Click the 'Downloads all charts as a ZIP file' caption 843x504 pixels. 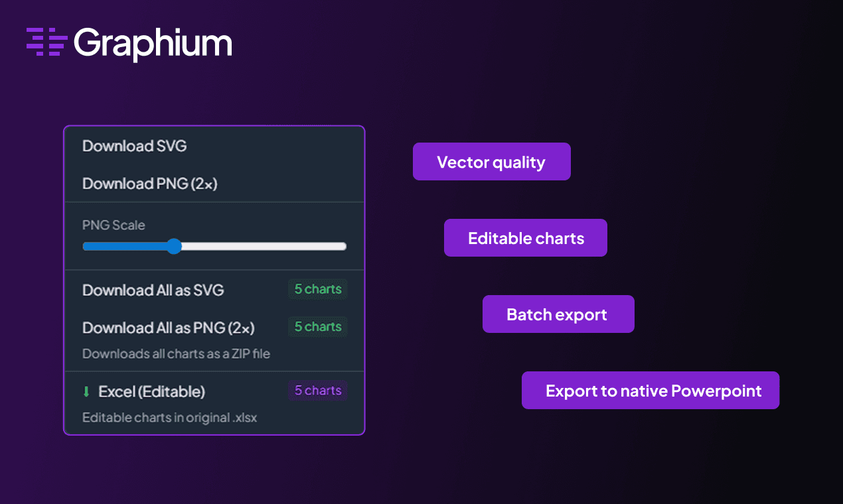pyautogui.click(x=176, y=353)
